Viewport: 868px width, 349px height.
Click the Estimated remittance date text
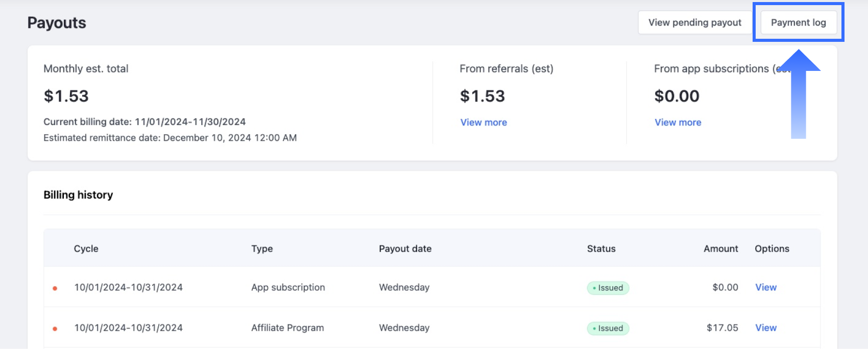click(170, 138)
